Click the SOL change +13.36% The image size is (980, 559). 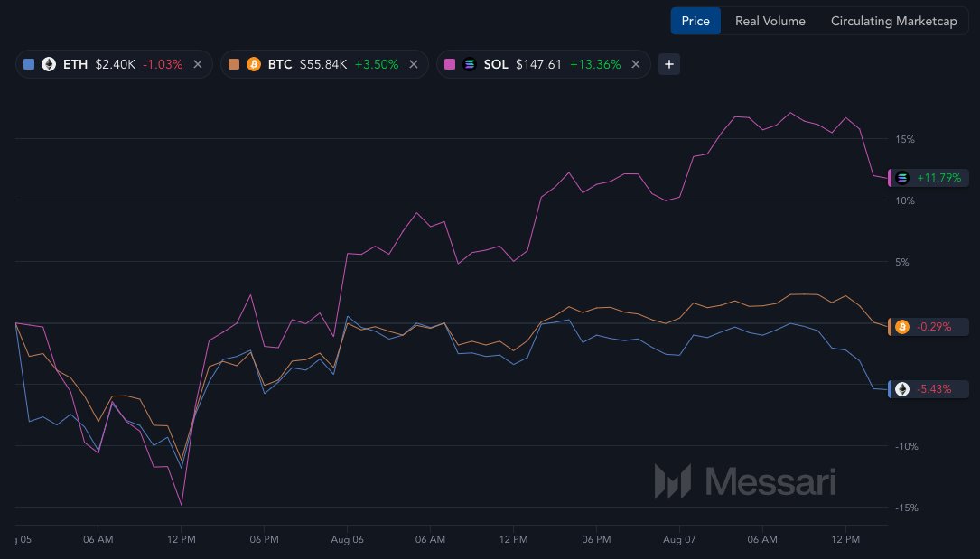(x=595, y=64)
